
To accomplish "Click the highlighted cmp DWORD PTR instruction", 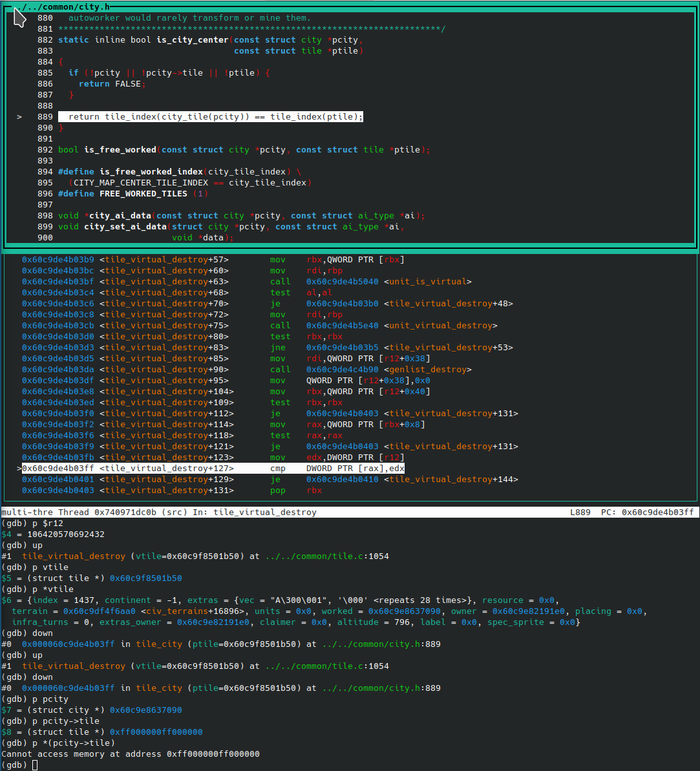I will [355, 469].
